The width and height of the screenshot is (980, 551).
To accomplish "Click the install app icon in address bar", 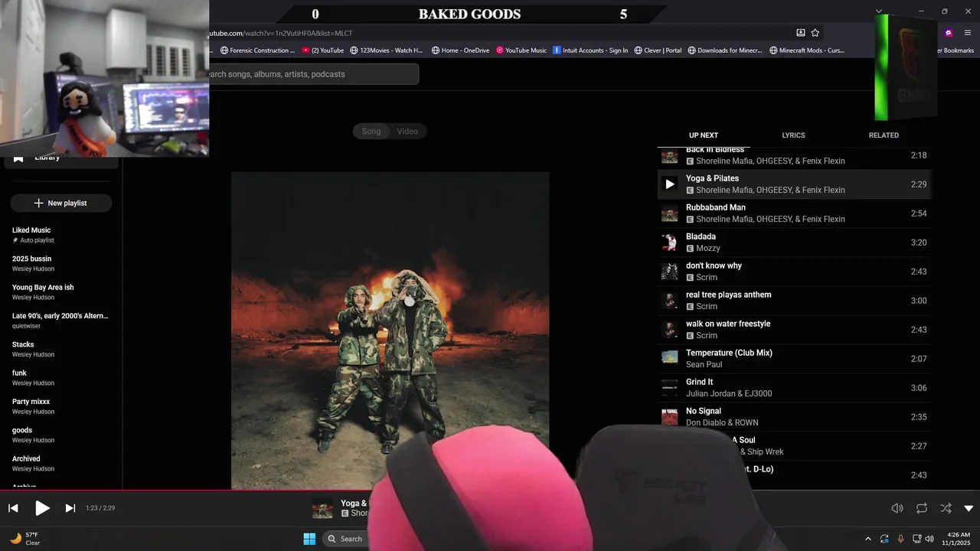I will 800,33.
